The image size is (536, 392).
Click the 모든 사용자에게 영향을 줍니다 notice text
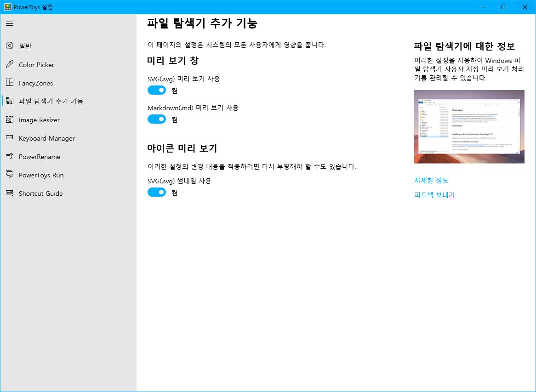(x=237, y=45)
